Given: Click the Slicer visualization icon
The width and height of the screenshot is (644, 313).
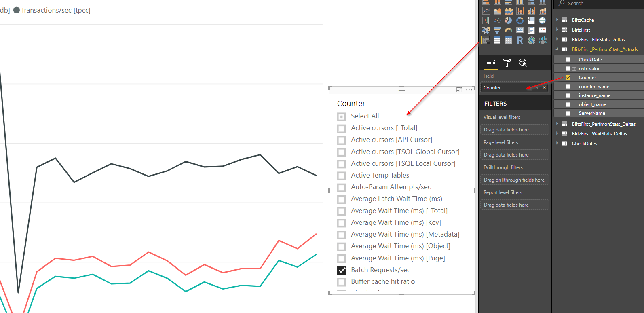Looking at the screenshot, I should 486,40.
